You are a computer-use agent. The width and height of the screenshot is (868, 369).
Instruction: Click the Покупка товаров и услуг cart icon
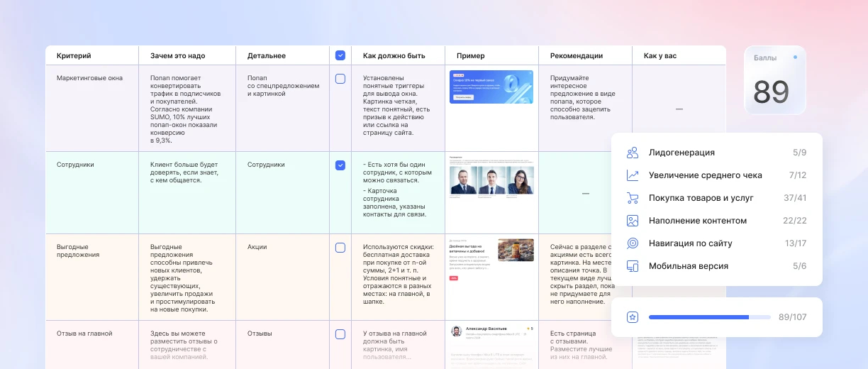[x=633, y=198]
